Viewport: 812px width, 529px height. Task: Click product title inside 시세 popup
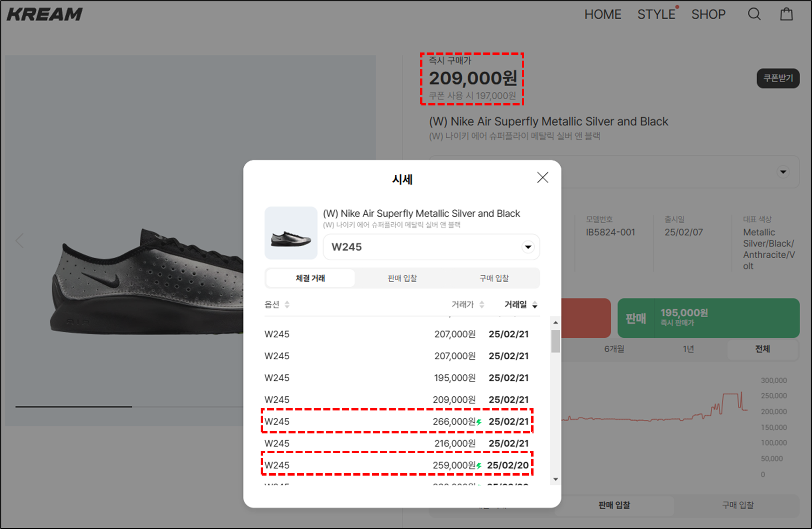coord(421,214)
